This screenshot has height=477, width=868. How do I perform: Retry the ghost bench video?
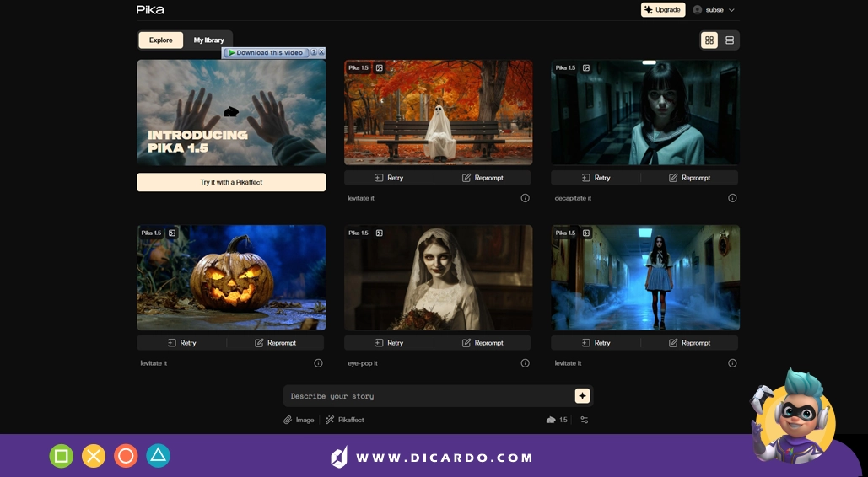[x=389, y=178]
